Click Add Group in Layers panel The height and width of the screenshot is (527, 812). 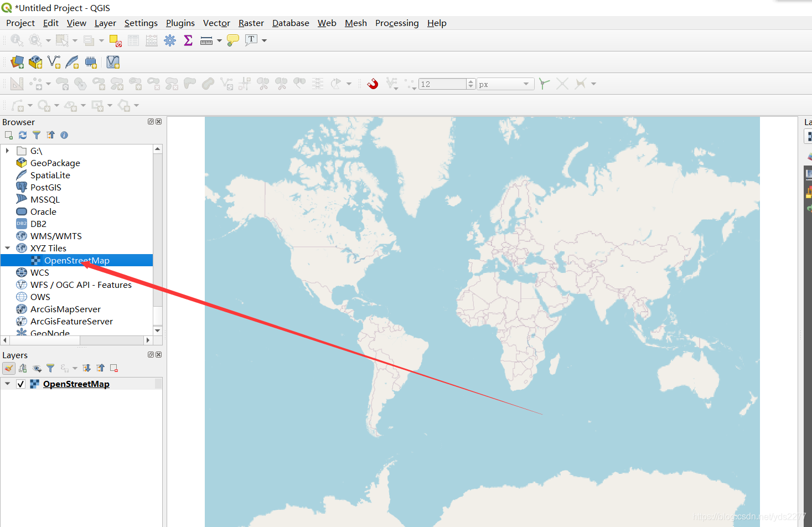click(23, 368)
